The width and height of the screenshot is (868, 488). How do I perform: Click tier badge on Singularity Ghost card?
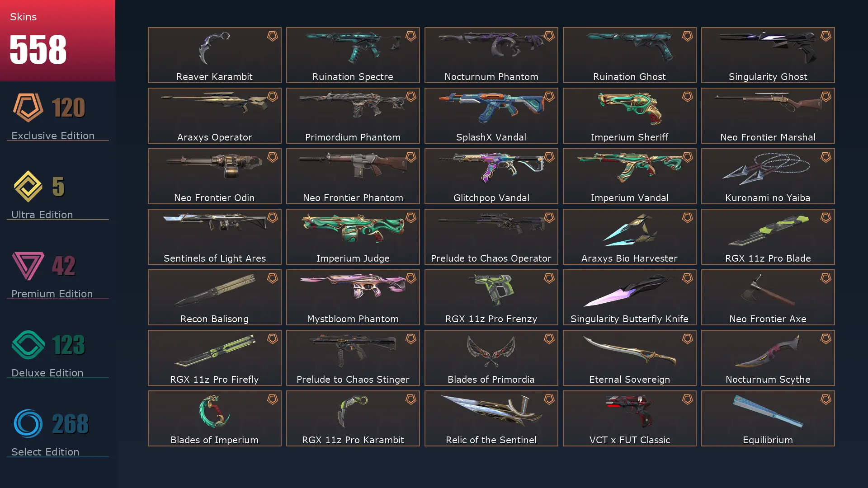pyautogui.click(x=826, y=36)
